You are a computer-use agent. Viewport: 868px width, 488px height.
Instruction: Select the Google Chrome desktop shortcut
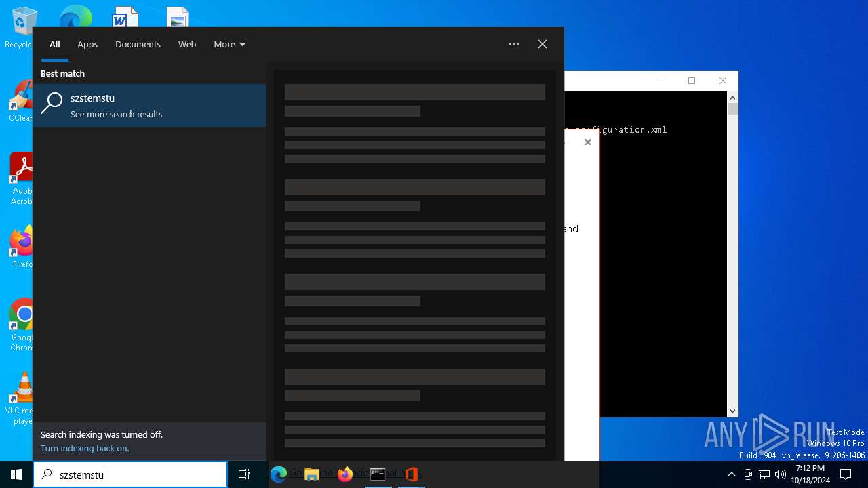click(21, 325)
